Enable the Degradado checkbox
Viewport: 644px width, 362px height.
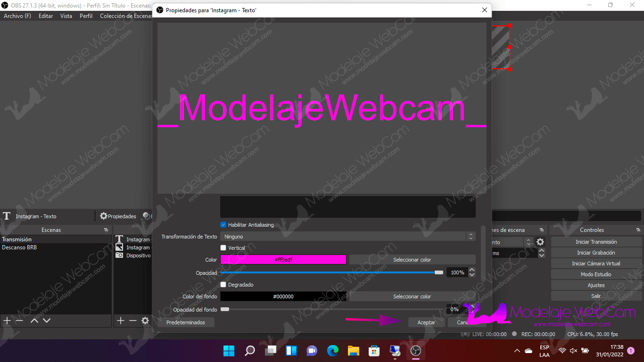[223, 285]
